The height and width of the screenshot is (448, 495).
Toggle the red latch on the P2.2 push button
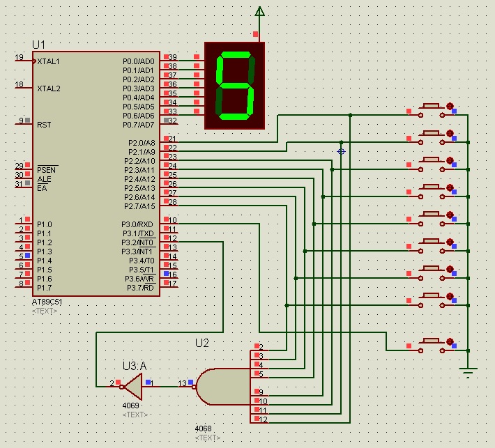pyautogui.click(x=450, y=160)
